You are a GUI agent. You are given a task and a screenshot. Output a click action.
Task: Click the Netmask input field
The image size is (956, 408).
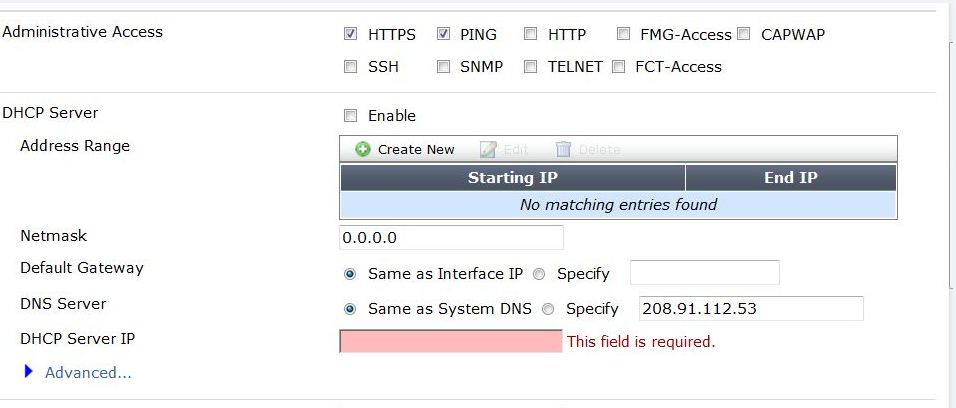pyautogui.click(x=452, y=238)
